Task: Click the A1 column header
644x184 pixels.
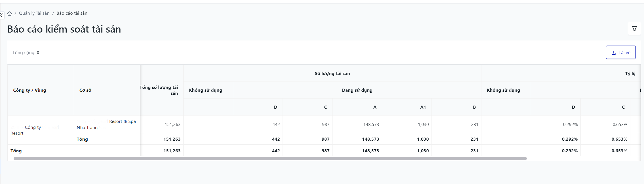Action: 423,107
